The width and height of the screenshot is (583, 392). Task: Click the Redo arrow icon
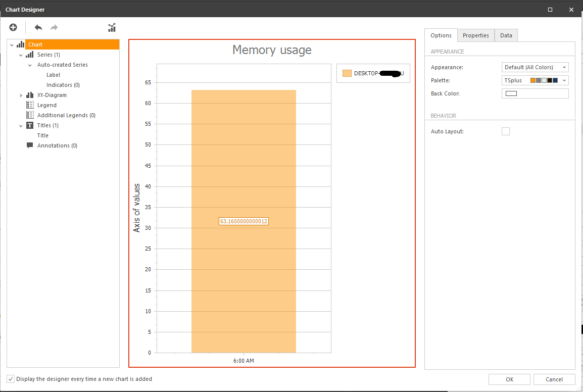click(53, 27)
